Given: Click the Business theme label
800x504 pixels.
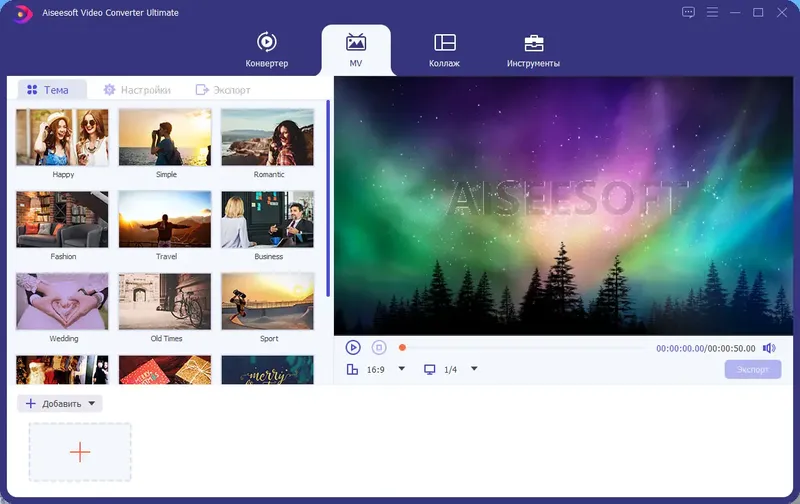Looking at the screenshot, I should (268, 257).
